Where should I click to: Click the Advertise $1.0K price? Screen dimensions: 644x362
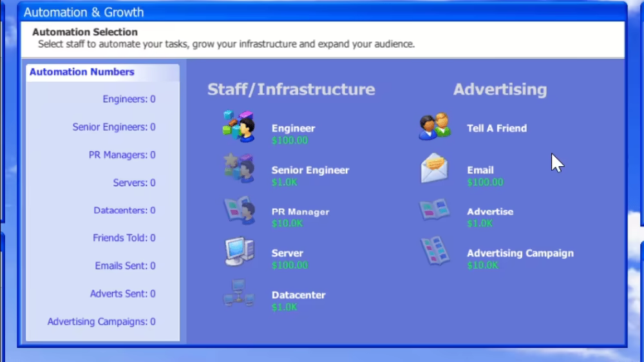(480, 223)
